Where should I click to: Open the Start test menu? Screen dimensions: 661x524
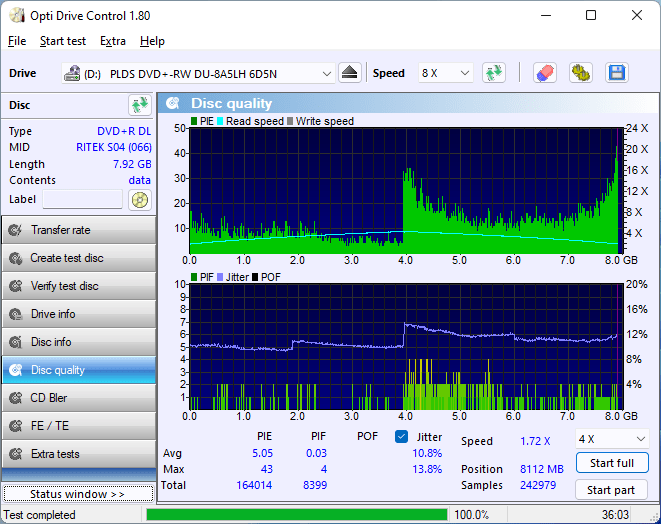coord(63,41)
